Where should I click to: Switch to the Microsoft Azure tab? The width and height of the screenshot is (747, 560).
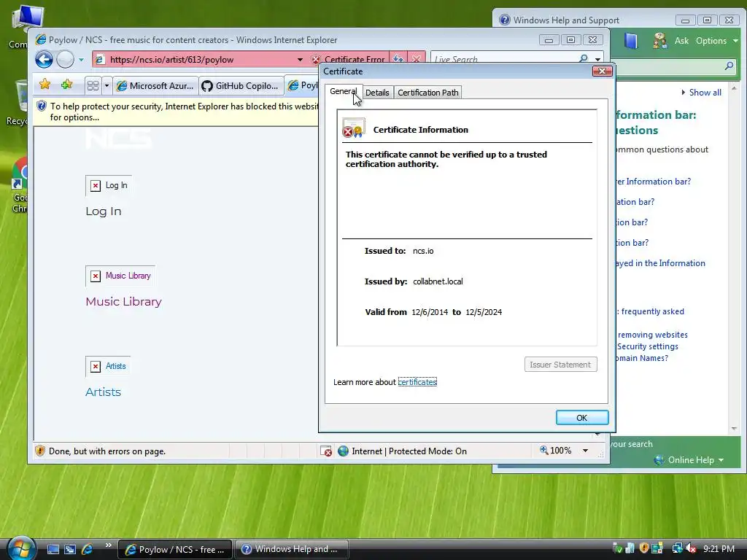point(155,86)
